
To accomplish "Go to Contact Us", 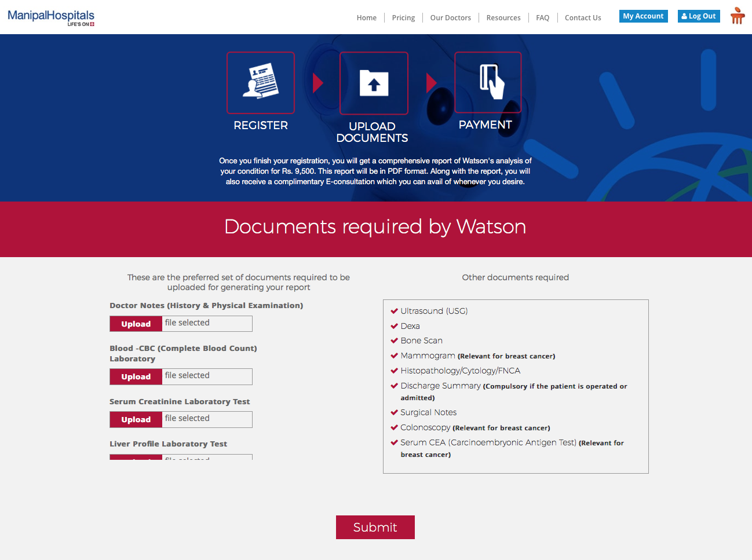I will [583, 18].
